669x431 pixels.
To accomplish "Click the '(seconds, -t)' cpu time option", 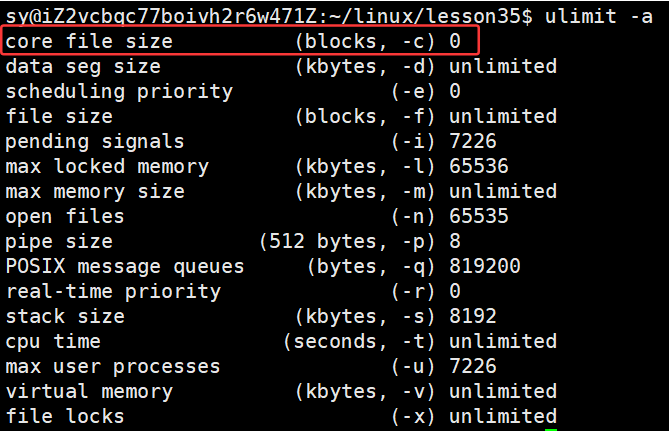I will click(359, 341).
